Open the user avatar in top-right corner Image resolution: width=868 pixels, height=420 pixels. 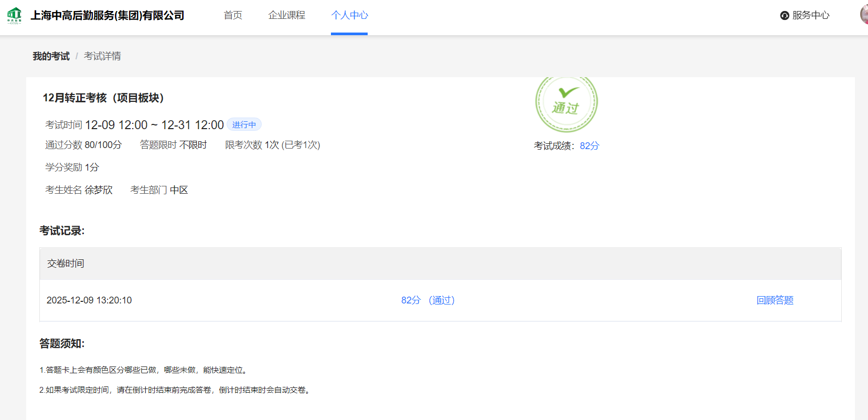point(864,15)
